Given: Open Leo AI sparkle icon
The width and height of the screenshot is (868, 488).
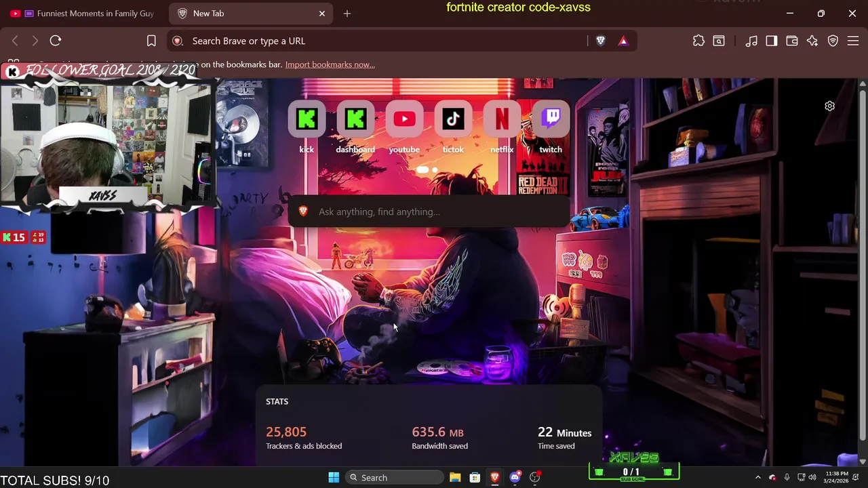Looking at the screenshot, I should 812,41.
